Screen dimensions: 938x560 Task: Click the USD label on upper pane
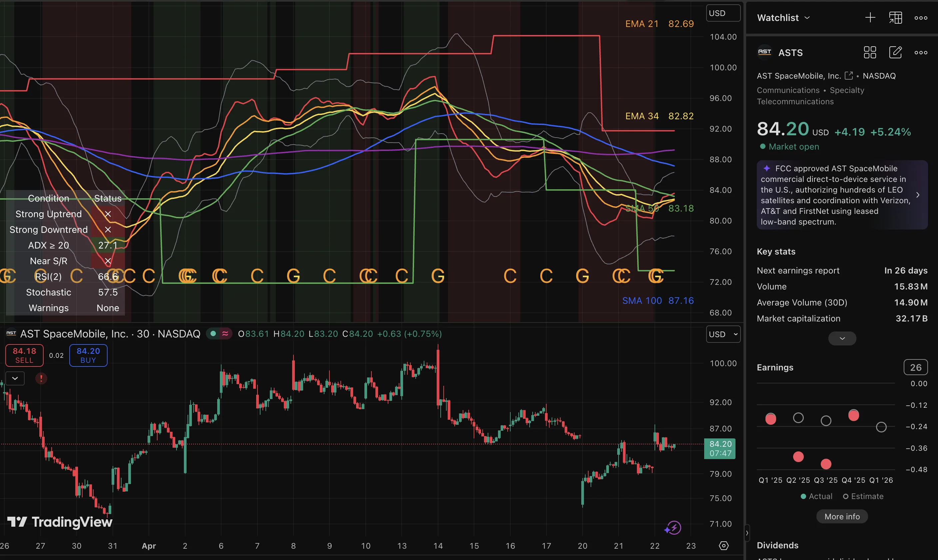point(723,13)
